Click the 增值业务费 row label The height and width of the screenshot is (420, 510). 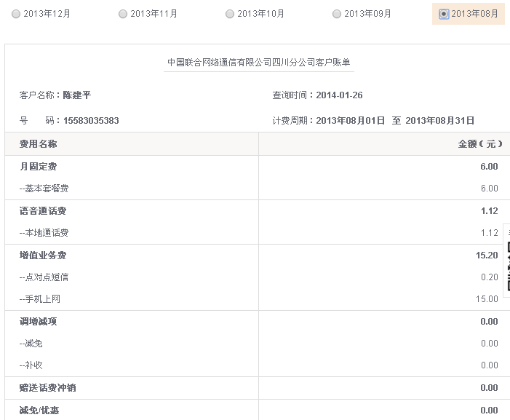pos(43,255)
